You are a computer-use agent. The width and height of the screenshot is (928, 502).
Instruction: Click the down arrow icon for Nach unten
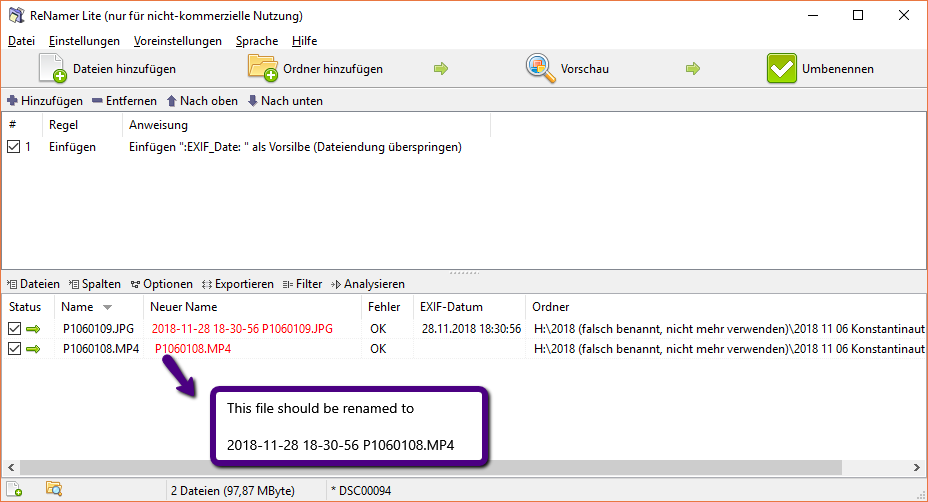tap(253, 101)
